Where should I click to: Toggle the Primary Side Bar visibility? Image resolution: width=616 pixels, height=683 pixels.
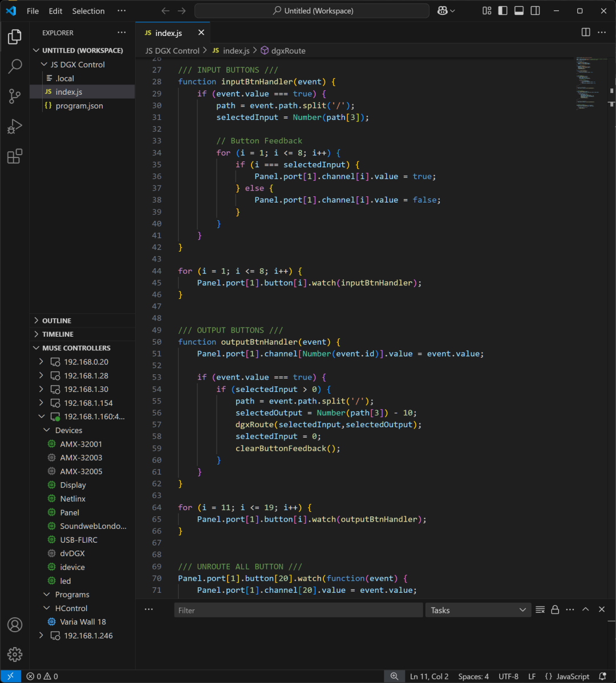click(503, 11)
